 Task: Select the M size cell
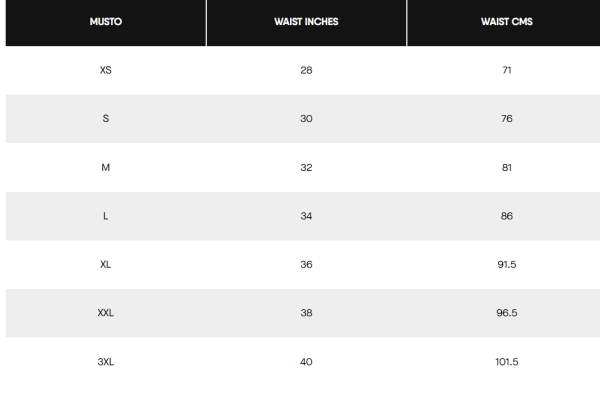pyautogui.click(x=106, y=168)
